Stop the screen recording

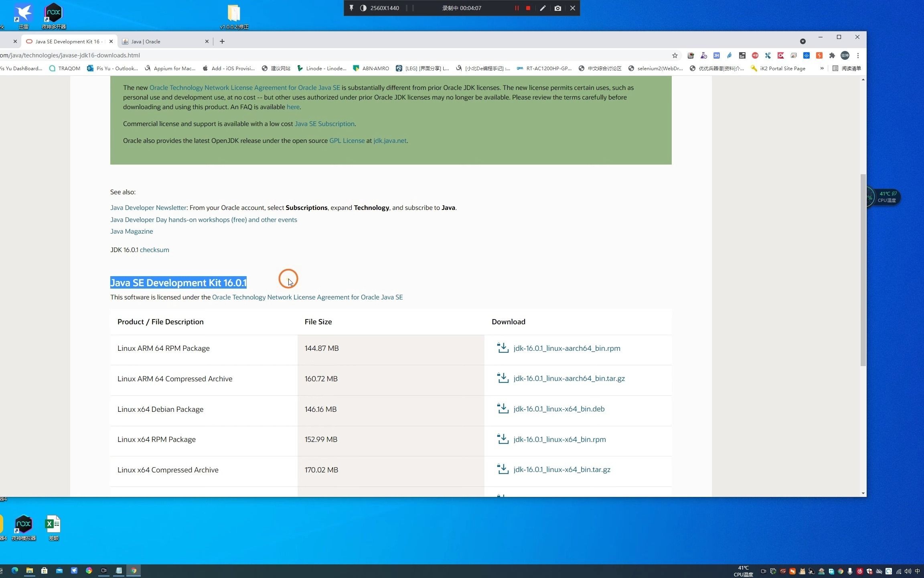click(x=528, y=8)
